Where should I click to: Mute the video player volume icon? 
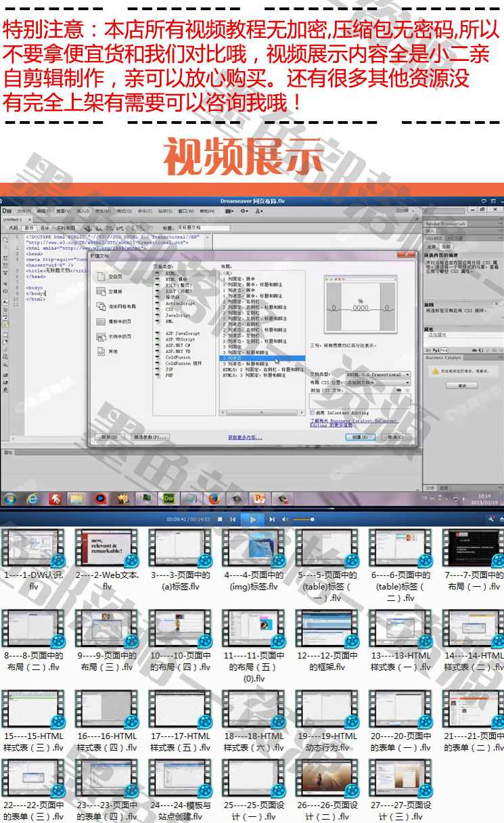[x=285, y=519]
